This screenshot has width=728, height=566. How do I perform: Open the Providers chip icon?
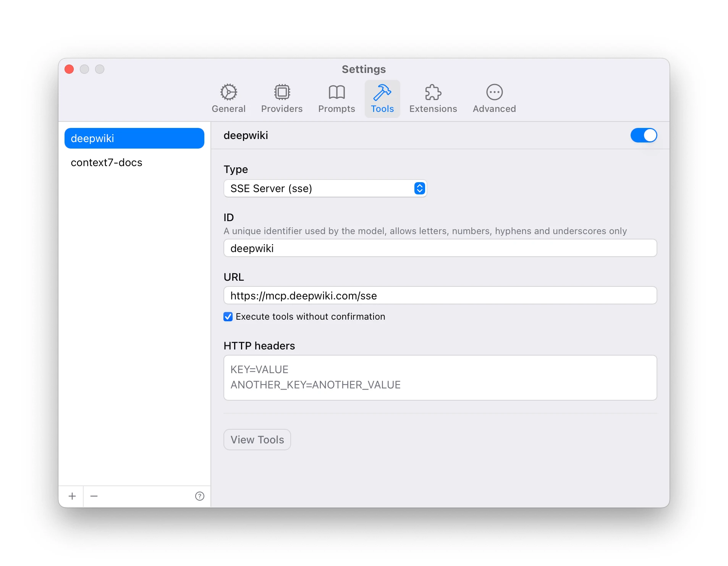(282, 92)
